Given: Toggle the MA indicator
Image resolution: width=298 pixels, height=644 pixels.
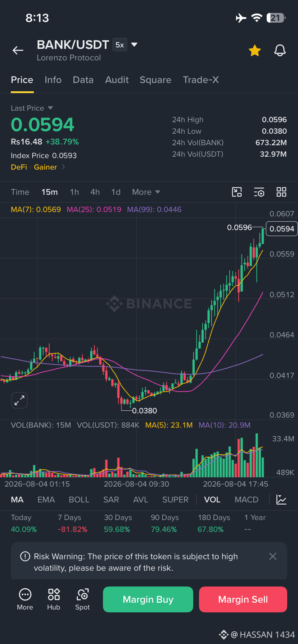Looking at the screenshot, I should (x=17, y=500).
